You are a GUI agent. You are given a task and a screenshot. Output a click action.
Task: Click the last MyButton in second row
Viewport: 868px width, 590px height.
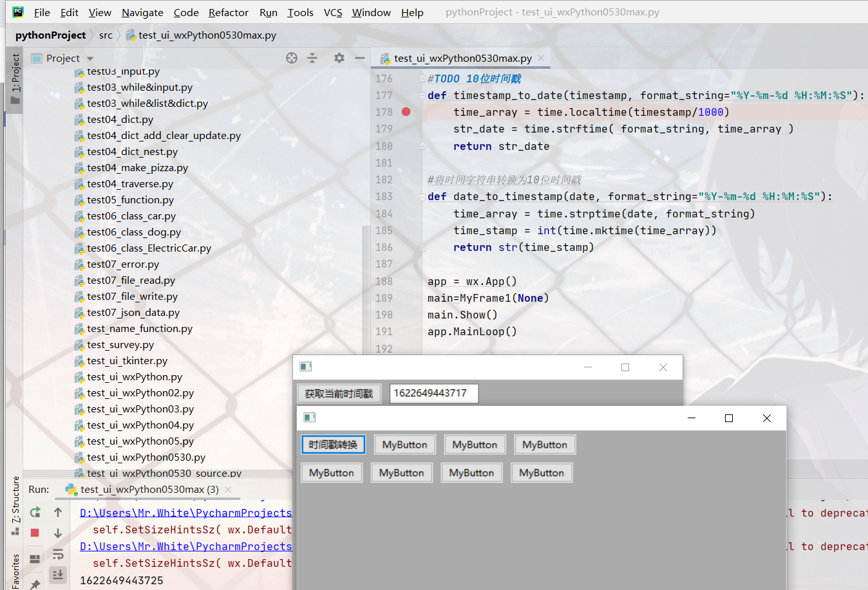(542, 473)
